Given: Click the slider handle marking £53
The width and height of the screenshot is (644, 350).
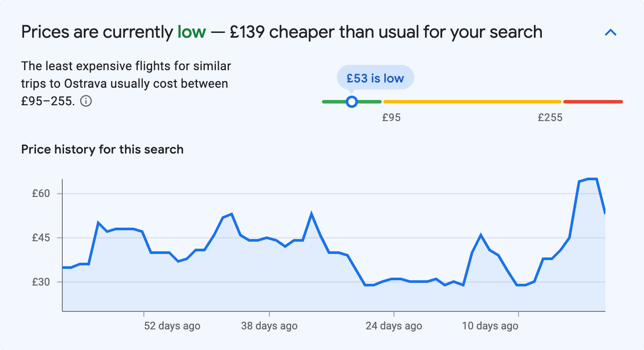Looking at the screenshot, I should tap(352, 101).
